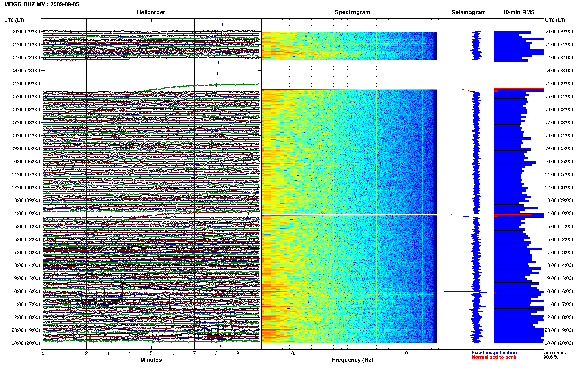Image resolution: width=588 pixels, height=368 pixels.
Task: Click the '5' minute tick label
Action: (x=151, y=353)
